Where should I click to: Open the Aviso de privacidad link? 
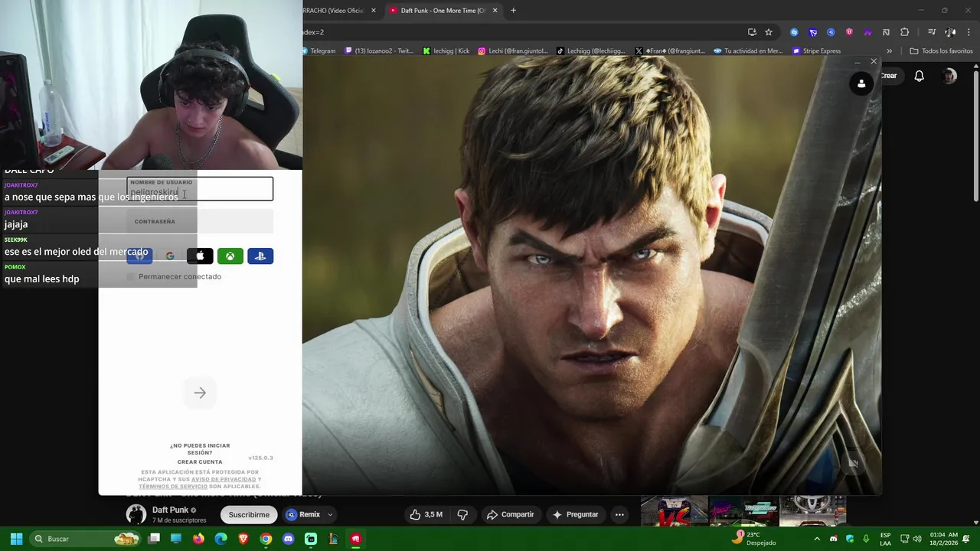(224, 479)
